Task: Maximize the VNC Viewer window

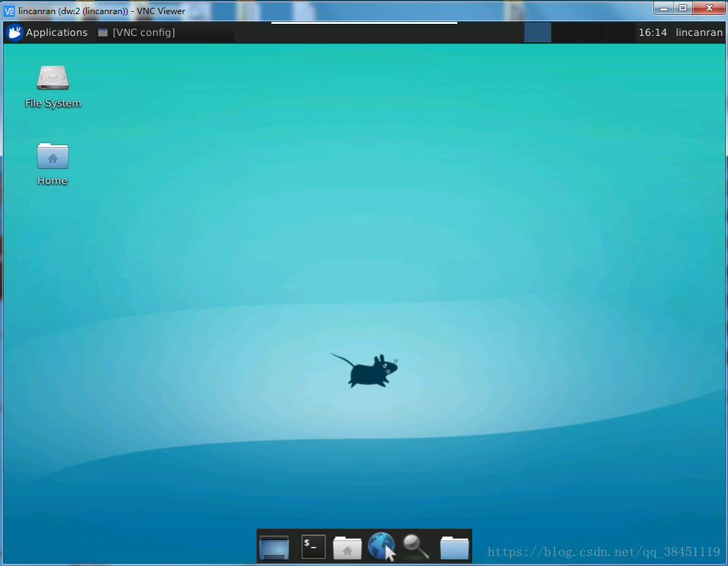Action: pos(682,8)
